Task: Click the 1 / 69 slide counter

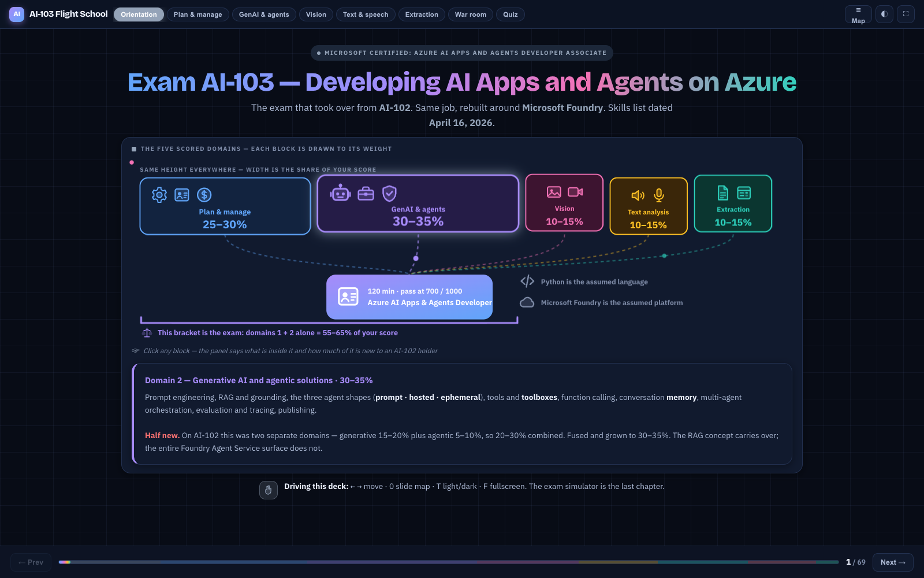Action: [x=856, y=562]
